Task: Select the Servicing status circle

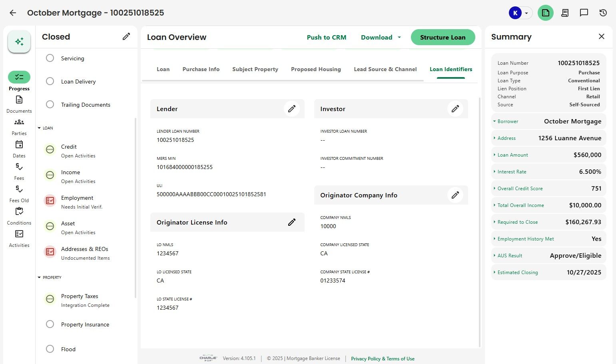Action: click(50, 58)
